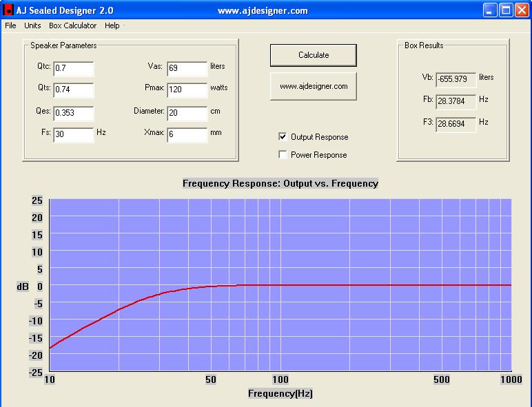The width and height of the screenshot is (532, 407).
Task: Close the AJ Sealed Designer window
Action: [x=522, y=10]
